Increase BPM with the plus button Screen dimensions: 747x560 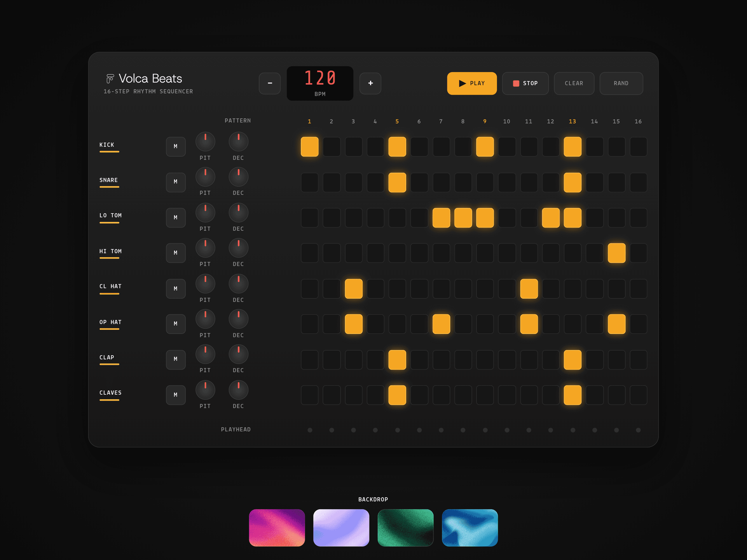370,83
